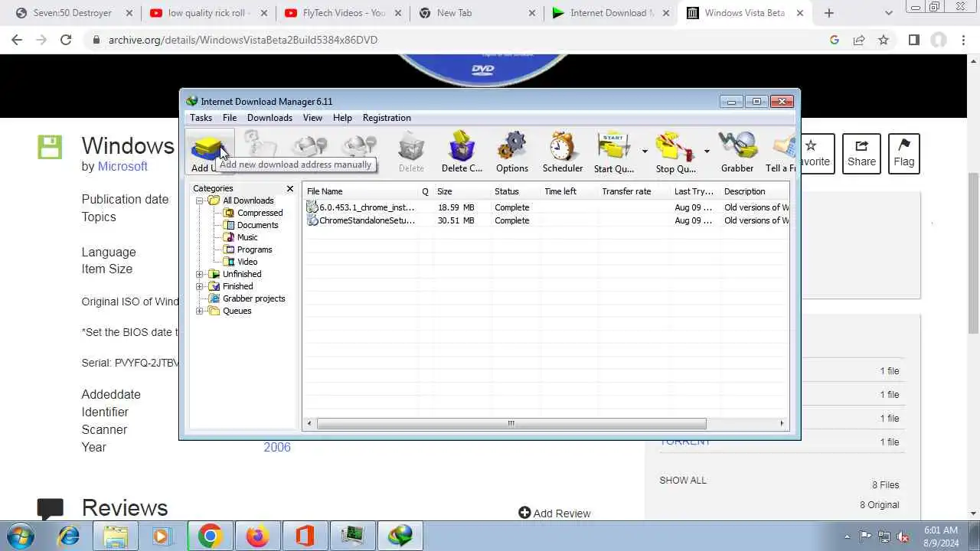Click the page vertical scrollbar thumb
The width and height of the screenshot is (980, 551).
click(x=973, y=253)
